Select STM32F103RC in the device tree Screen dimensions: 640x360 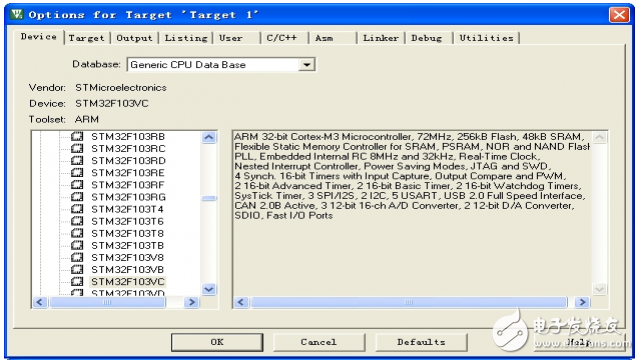click(x=128, y=149)
